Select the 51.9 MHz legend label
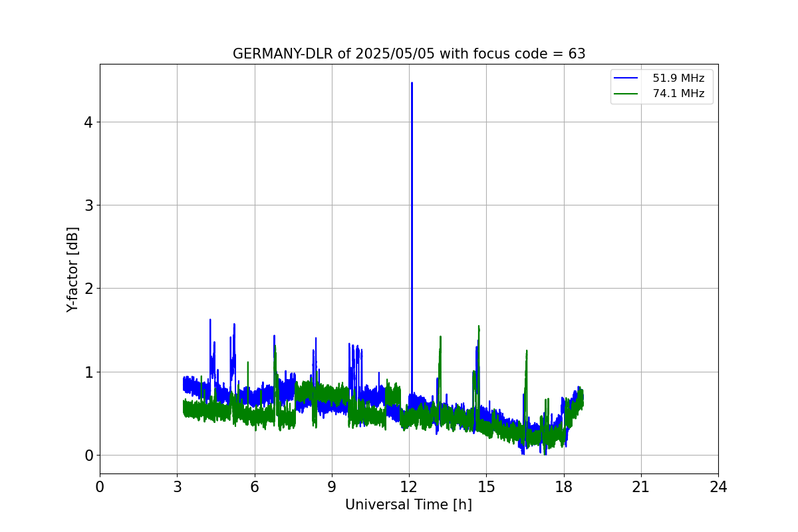The width and height of the screenshot is (798, 532). (678, 78)
